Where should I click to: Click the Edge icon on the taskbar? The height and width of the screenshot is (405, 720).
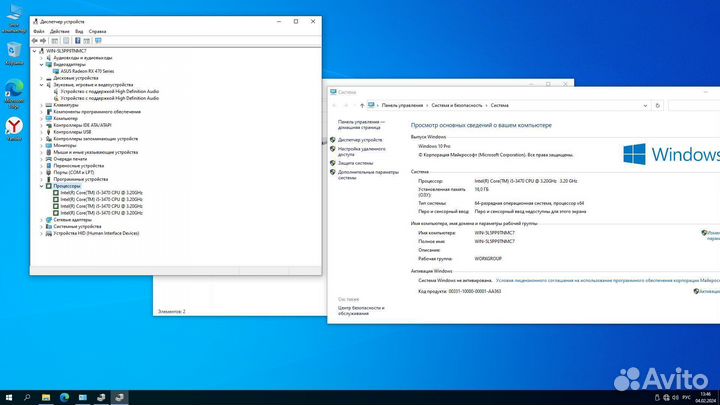pos(66,397)
